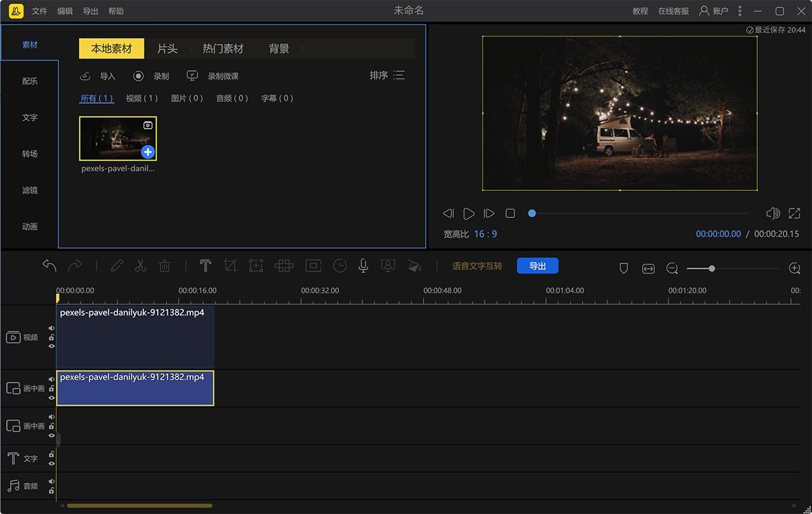Screen dimensions: 812x514
Task: Open the crop tool in toolbar
Action: (x=230, y=266)
